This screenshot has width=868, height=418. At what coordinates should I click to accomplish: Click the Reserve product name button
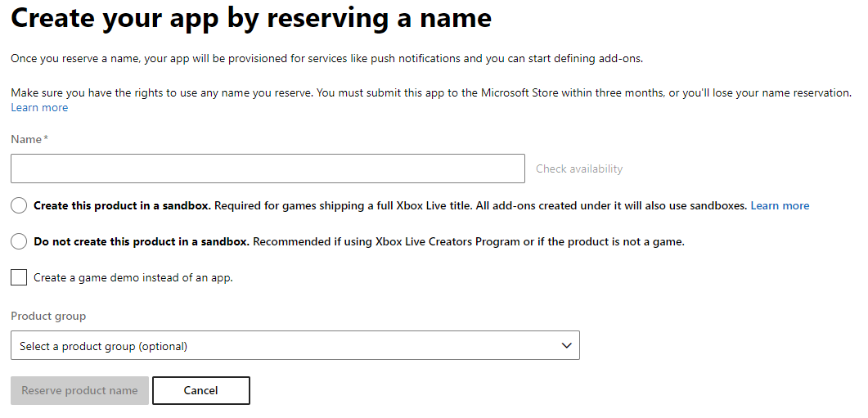point(79,390)
